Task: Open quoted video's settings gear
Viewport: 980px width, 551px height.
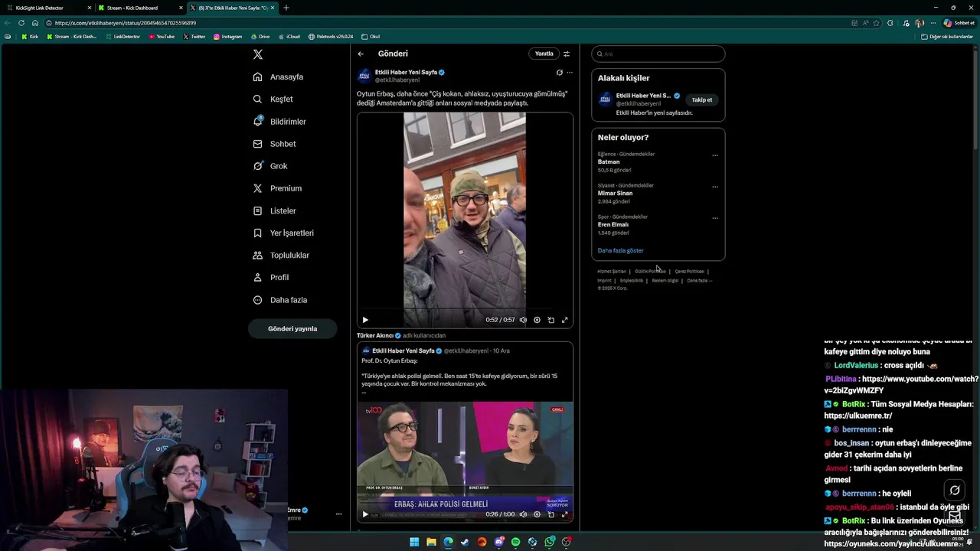Action: [x=537, y=514]
